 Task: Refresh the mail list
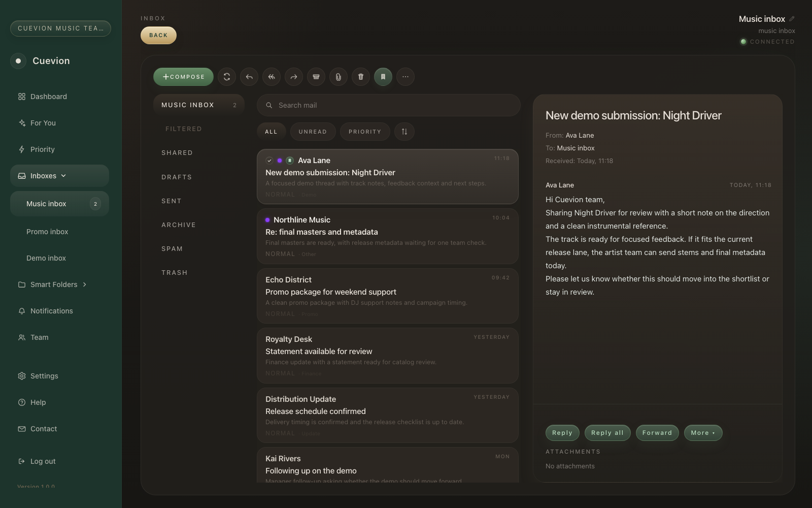[227, 77]
